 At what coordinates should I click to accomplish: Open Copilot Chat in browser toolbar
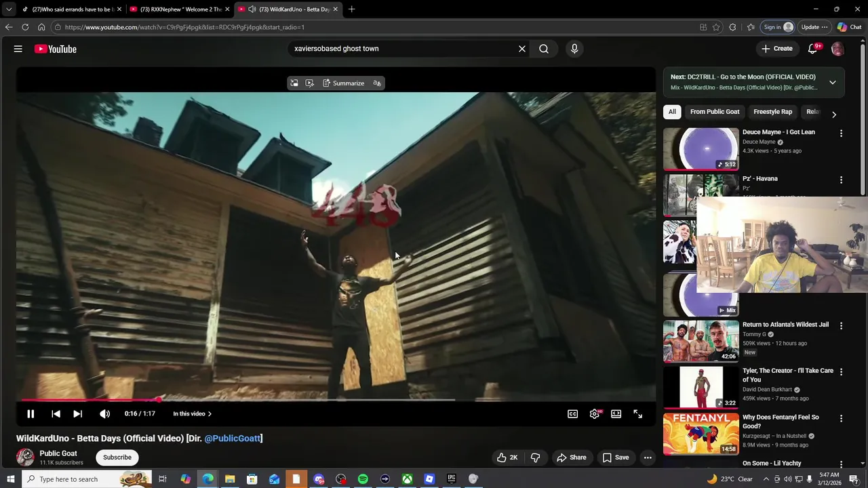pyautogui.click(x=849, y=27)
